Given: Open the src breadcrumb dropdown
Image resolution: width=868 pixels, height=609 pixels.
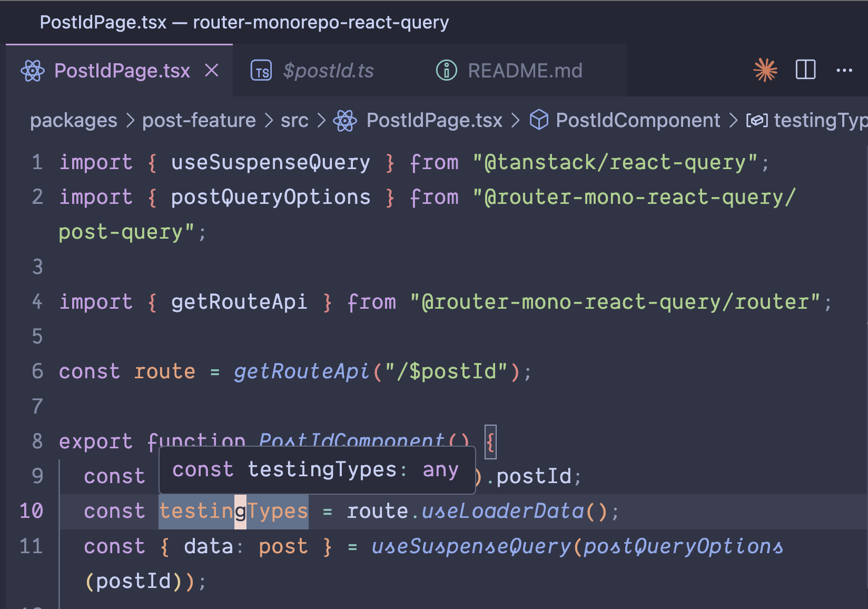Looking at the screenshot, I should [294, 121].
